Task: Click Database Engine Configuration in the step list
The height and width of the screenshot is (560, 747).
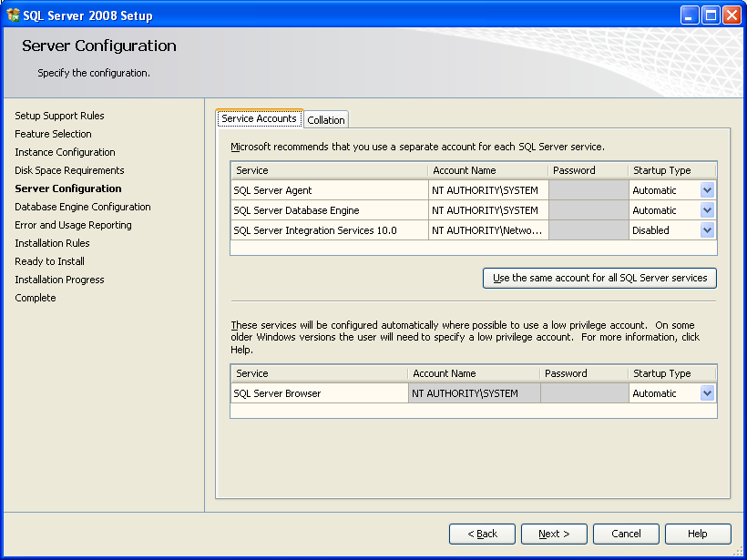Action: pos(83,207)
